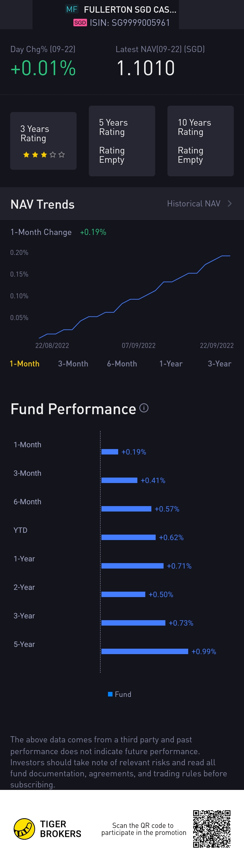Show the 1-Year NAV trend tab
Screen dimensions: 244x868
tap(171, 363)
